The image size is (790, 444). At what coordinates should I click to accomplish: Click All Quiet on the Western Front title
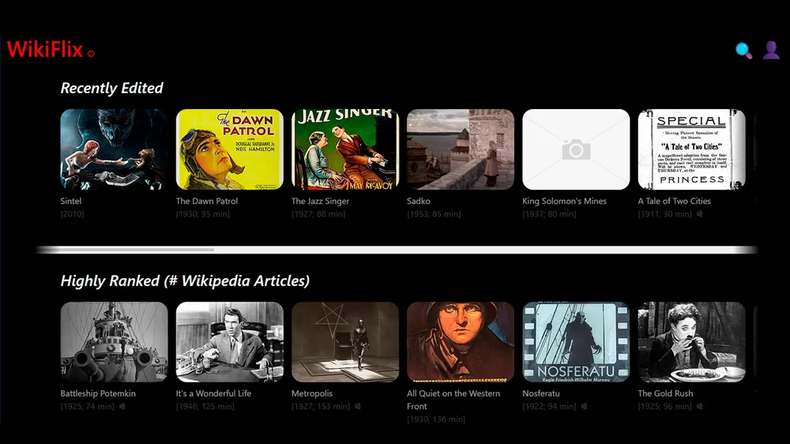click(x=453, y=400)
